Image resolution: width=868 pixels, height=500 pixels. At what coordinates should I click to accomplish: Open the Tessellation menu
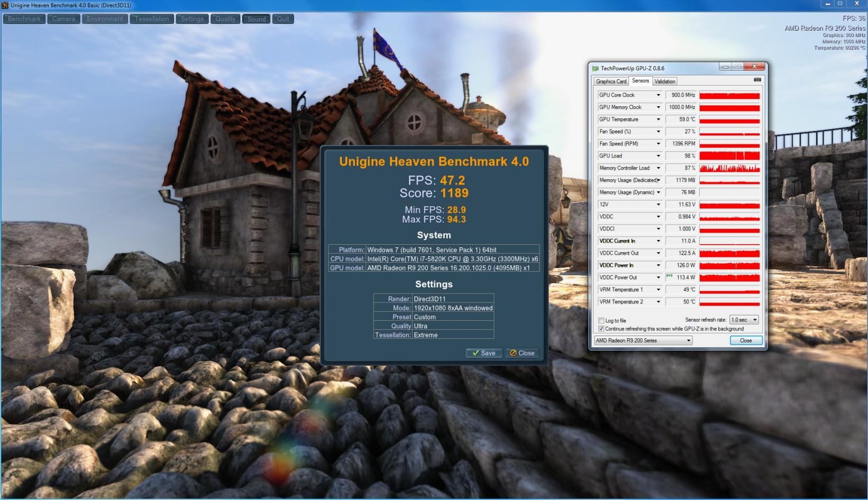[152, 19]
